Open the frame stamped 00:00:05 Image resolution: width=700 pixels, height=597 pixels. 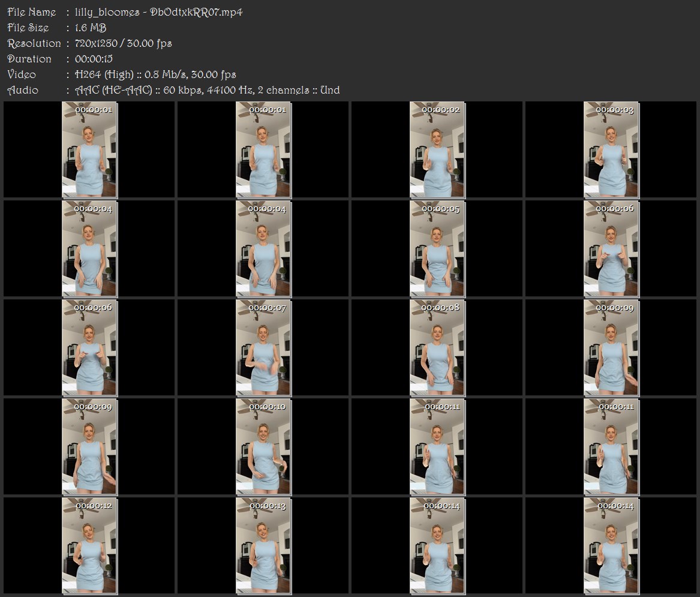coord(437,249)
